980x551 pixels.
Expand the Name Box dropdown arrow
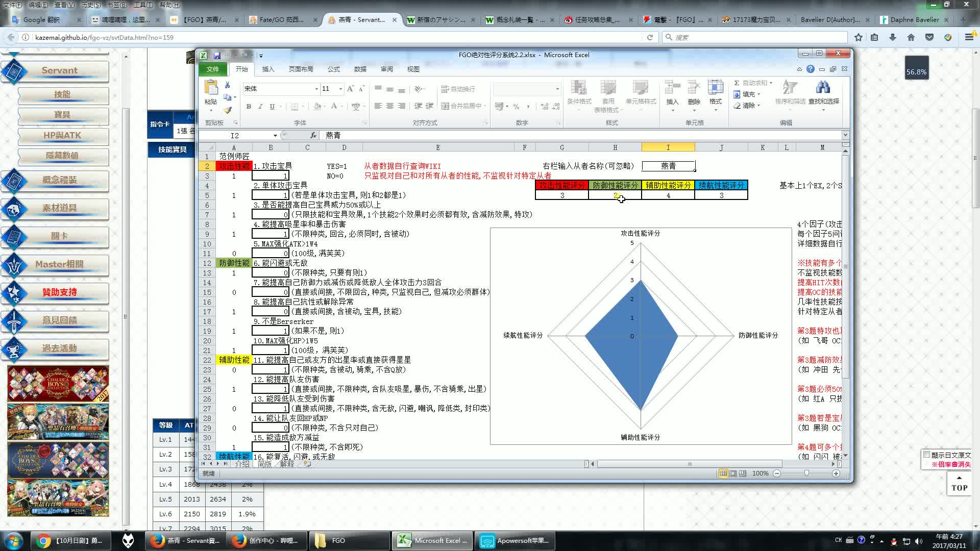click(275, 136)
